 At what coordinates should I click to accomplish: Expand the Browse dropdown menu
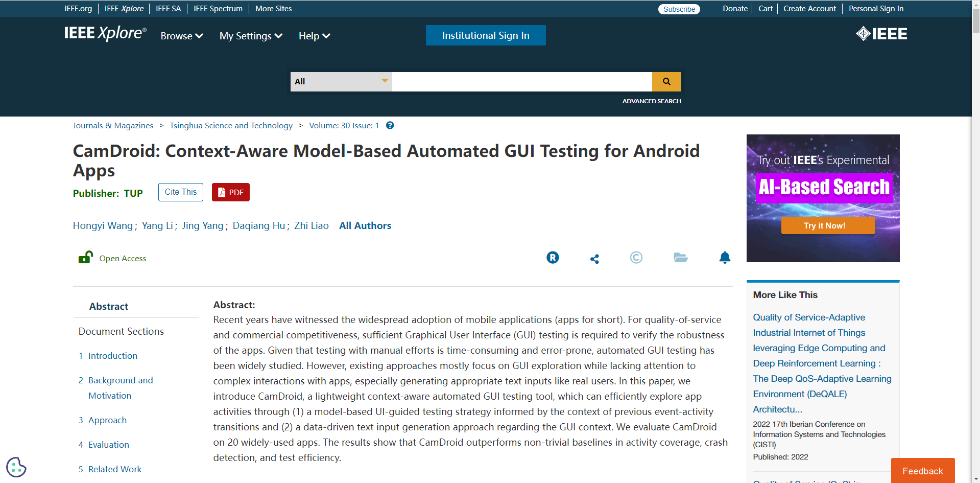pyautogui.click(x=182, y=36)
